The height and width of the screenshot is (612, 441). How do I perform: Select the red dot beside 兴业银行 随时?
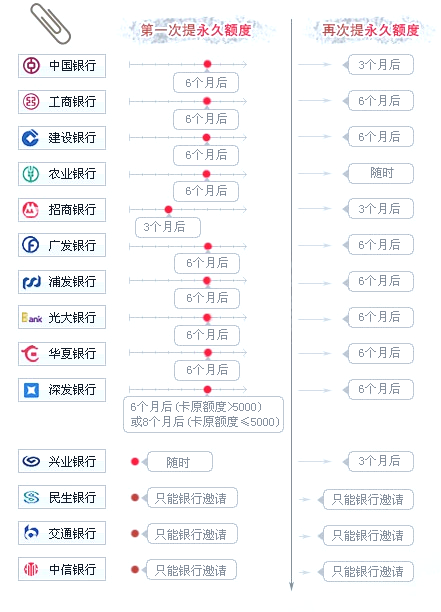[x=135, y=462]
